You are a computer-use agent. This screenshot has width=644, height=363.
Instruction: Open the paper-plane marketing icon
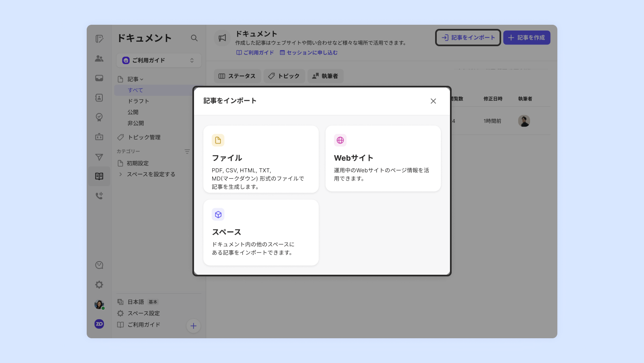[x=99, y=157]
